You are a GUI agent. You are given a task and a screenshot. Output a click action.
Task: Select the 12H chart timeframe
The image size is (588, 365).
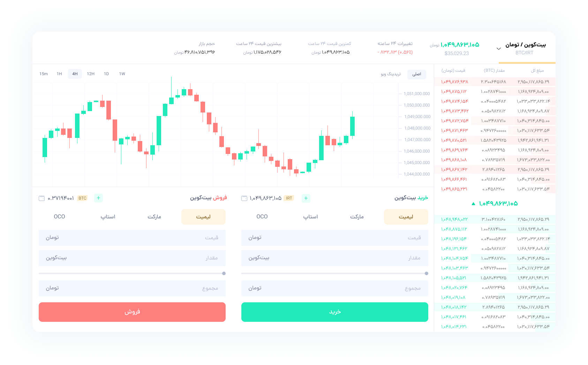coord(91,74)
